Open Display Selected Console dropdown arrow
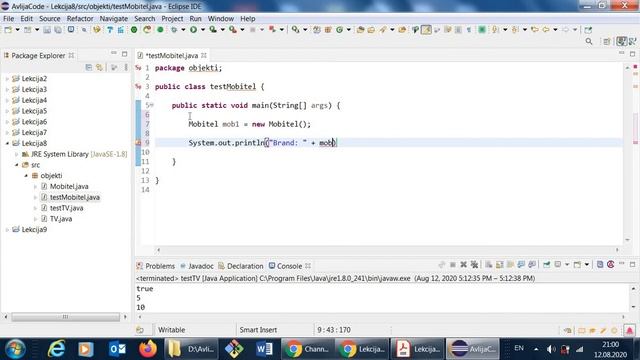The image size is (640, 360). point(567,265)
